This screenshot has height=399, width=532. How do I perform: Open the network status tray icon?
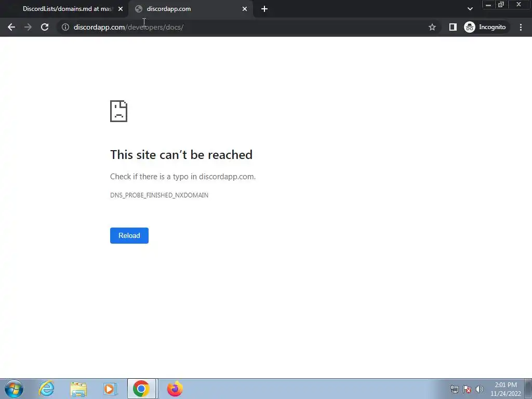[454, 389]
